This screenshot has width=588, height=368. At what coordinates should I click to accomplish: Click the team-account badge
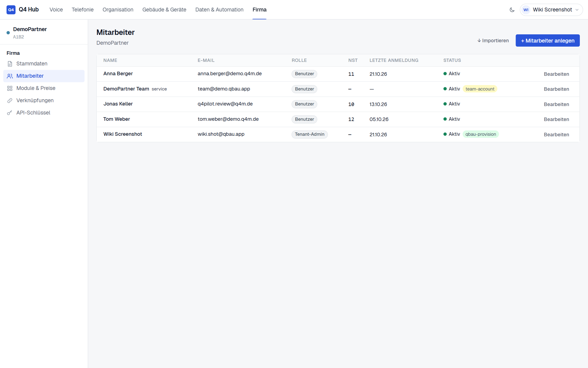pyautogui.click(x=480, y=89)
